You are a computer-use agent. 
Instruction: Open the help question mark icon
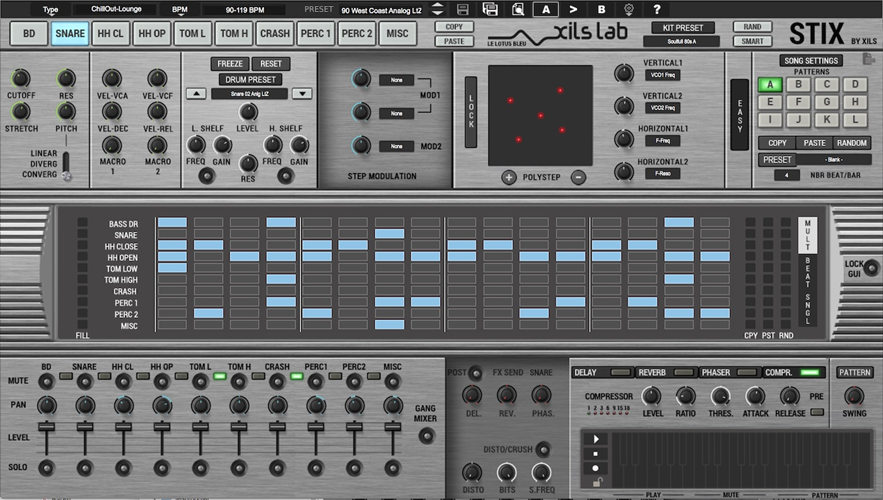pyautogui.click(x=656, y=9)
